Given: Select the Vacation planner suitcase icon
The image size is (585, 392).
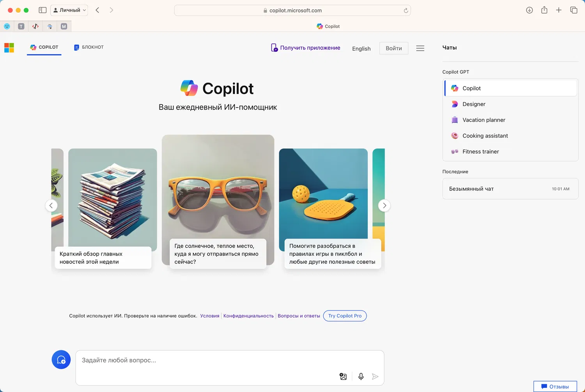Looking at the screenshot, I should click(455, 120).
